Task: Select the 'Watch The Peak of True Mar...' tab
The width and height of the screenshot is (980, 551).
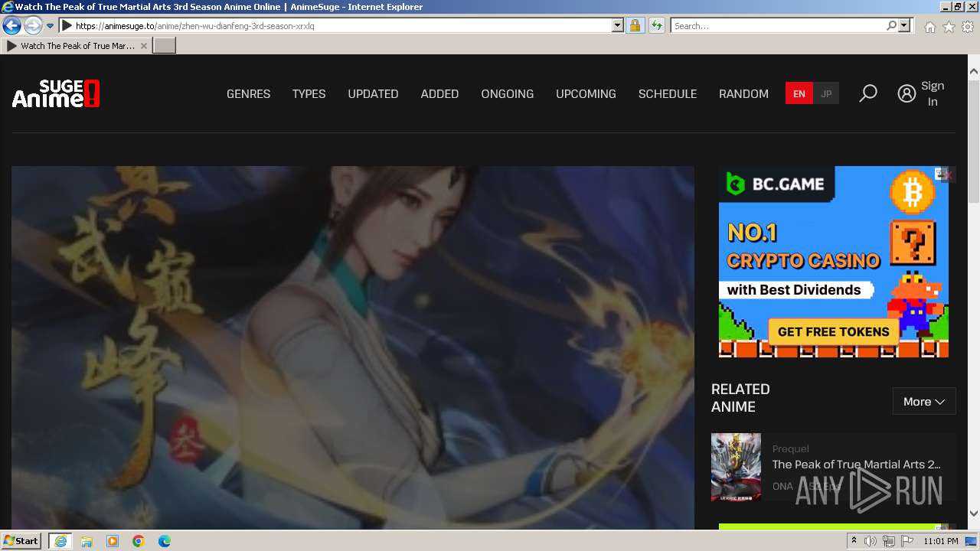Action: 77,46
